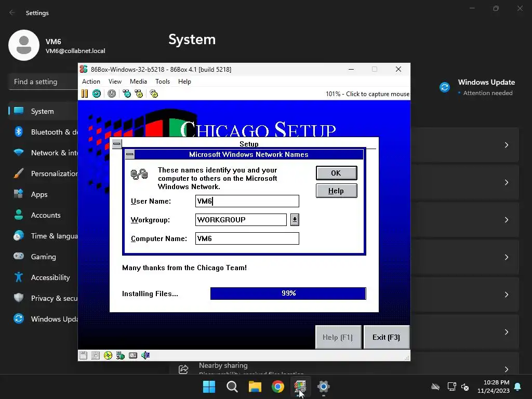532x399 pixels.
Task: Click the Network wifi icon in sidebar
Action: click(19, 152)
